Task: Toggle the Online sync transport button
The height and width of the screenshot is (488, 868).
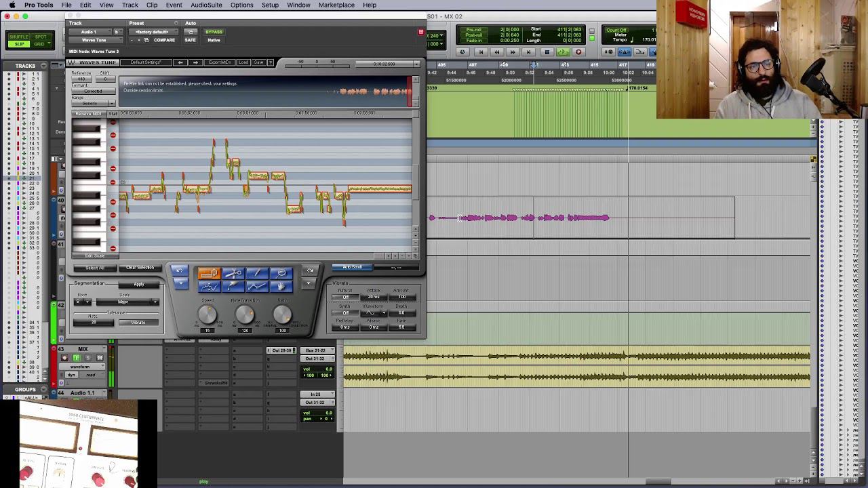Action: (x=462, y=52)
